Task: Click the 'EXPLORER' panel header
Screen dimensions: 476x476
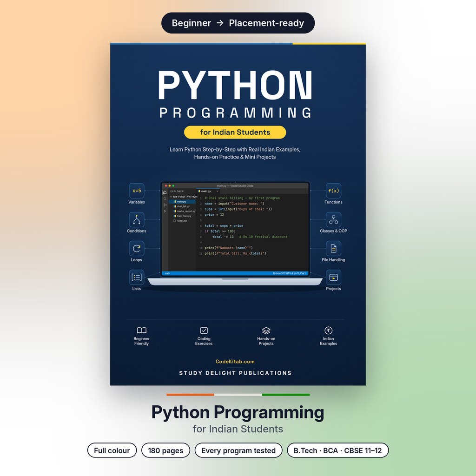Action: (177, 192)
